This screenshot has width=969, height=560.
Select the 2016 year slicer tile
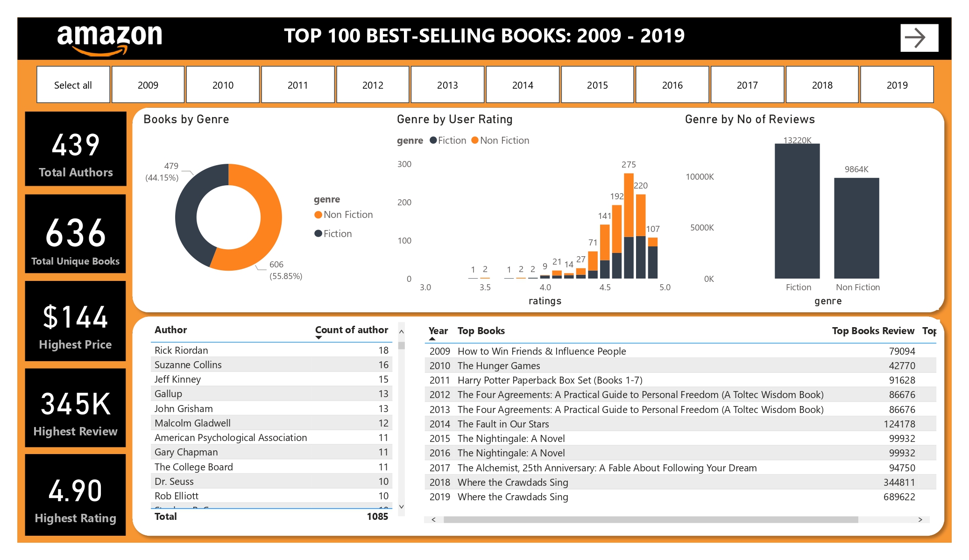pyautogui.click(x=672, y=85)
